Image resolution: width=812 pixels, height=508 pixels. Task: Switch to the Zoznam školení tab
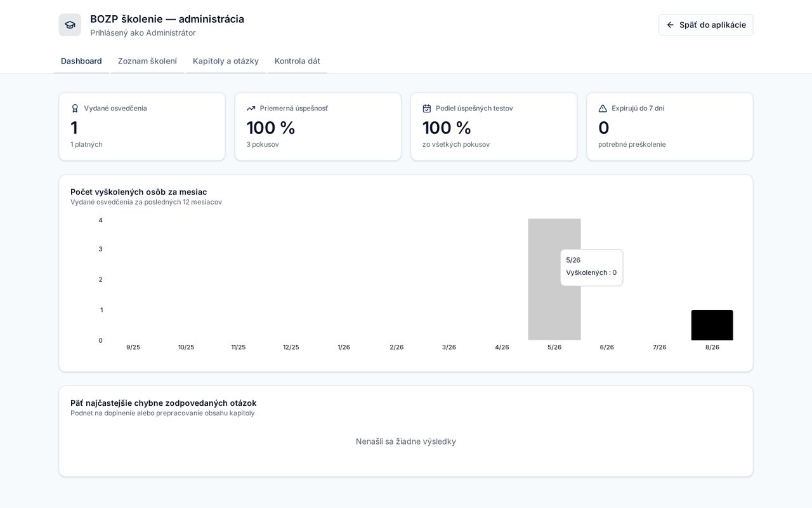[x=147, y=61]
